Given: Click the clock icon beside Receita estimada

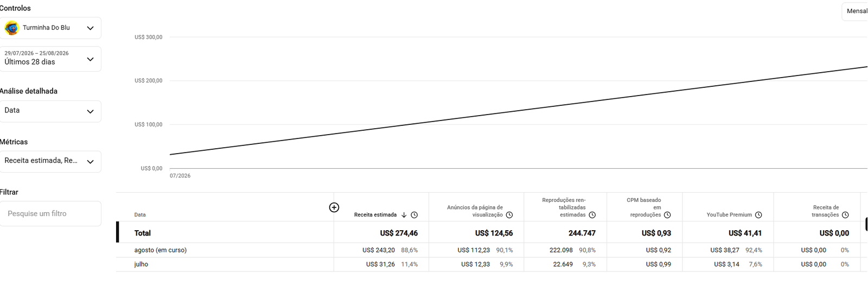Looking at the screenshot, I should [414, 215].
